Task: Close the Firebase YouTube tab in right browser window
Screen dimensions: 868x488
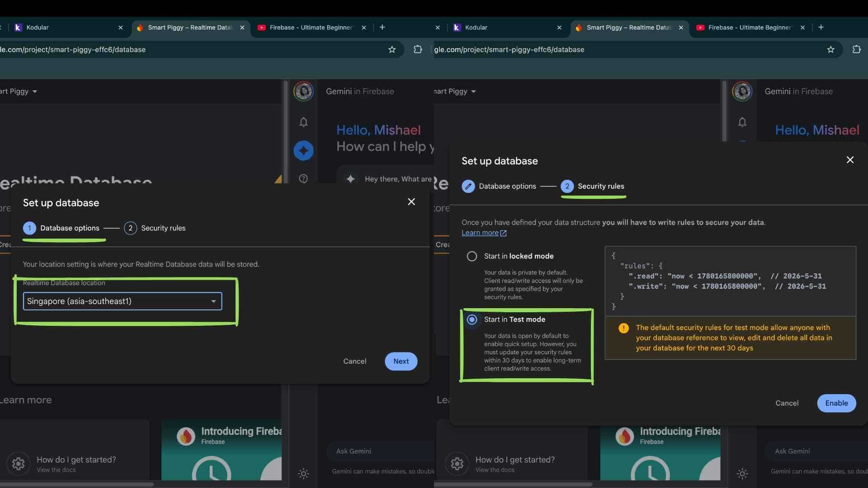Action: (802, 28)
